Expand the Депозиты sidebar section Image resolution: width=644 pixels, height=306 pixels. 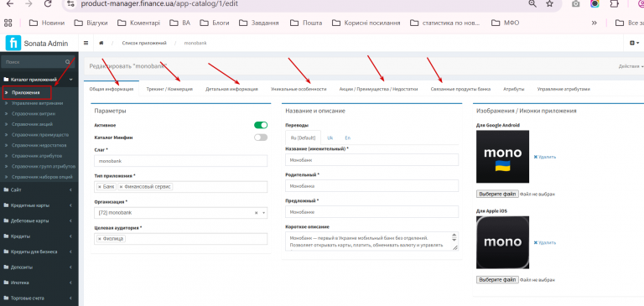[39, 267]
